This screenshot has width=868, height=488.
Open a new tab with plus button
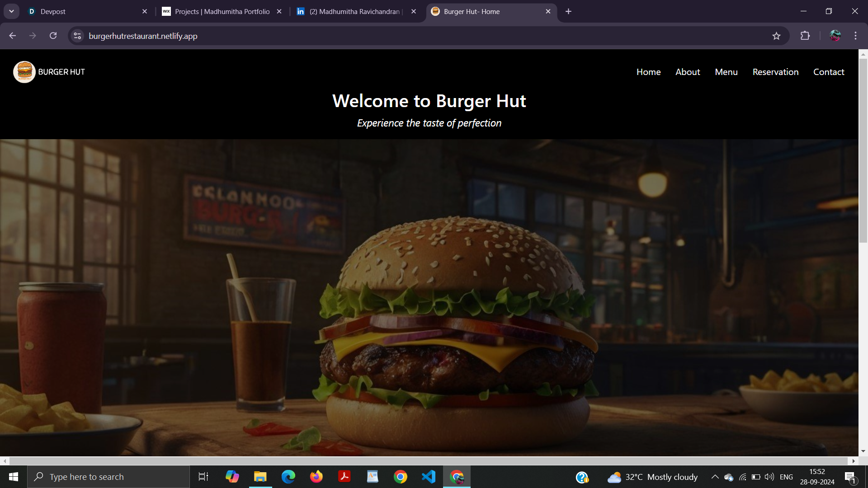(568, 12)
